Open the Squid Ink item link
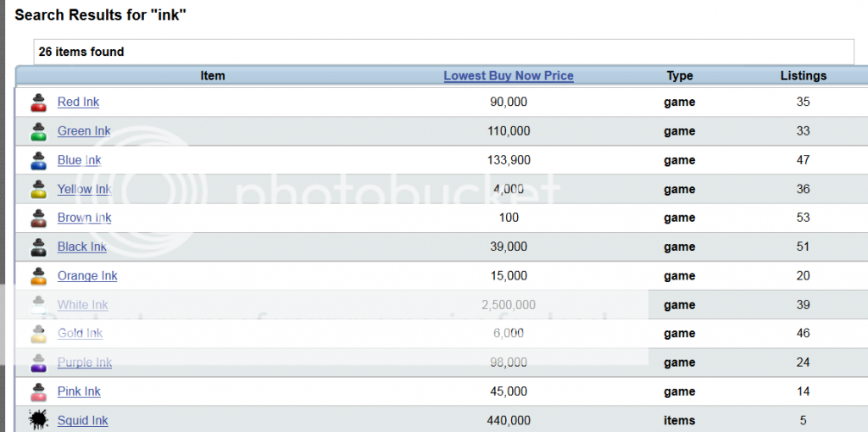 [x=82, y=420]
